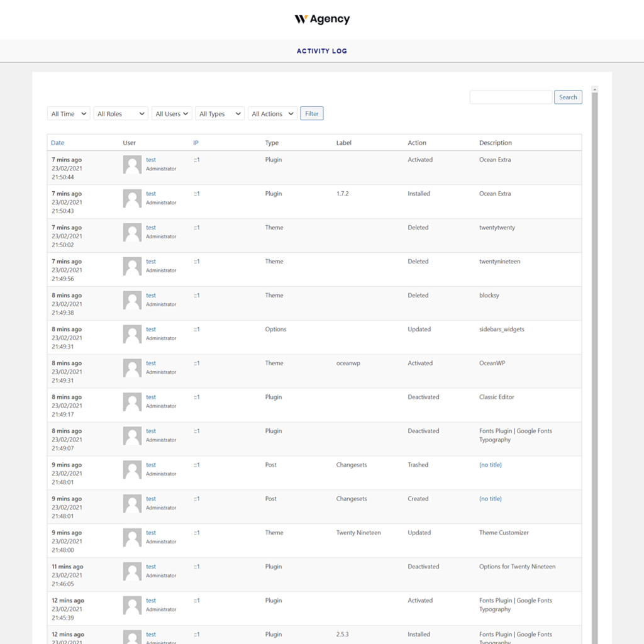
Task: Open the All Users dropdown
Action: point(171,113)
